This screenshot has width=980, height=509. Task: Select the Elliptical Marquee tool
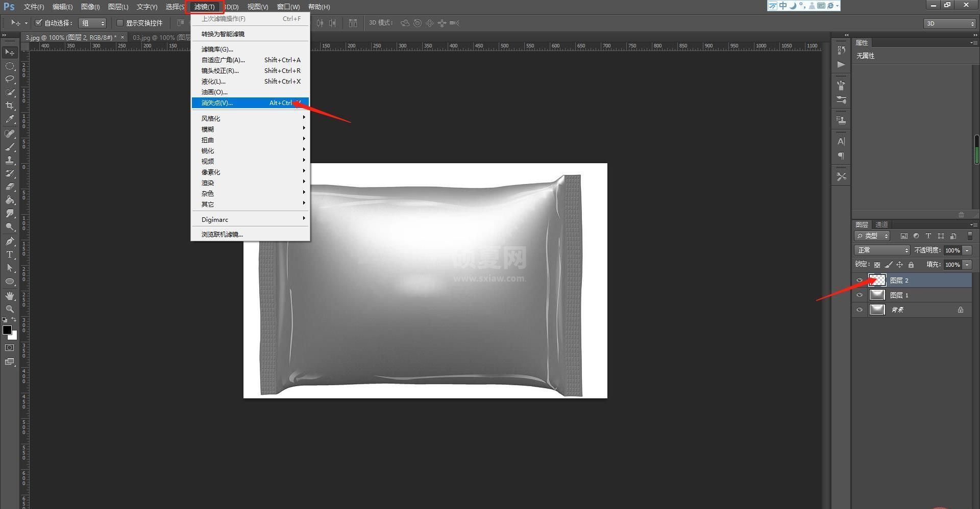pos(10,66)
